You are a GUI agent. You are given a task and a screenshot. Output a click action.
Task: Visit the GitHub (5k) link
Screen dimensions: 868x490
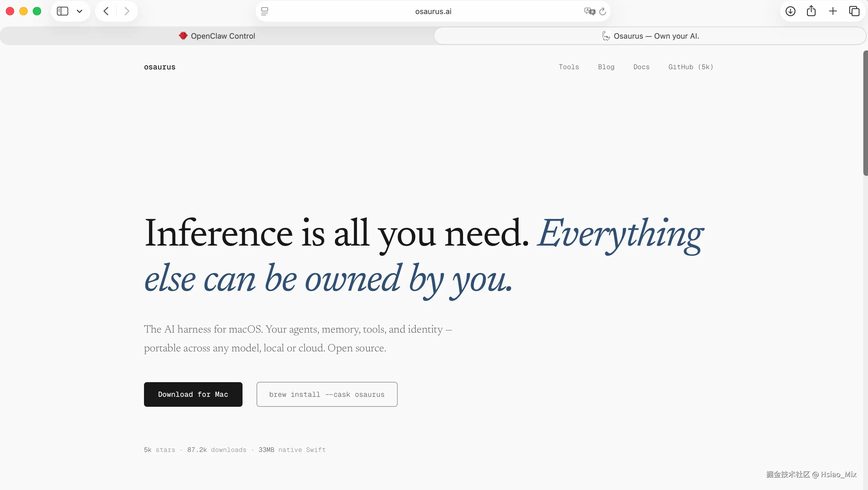coord(690,67)
